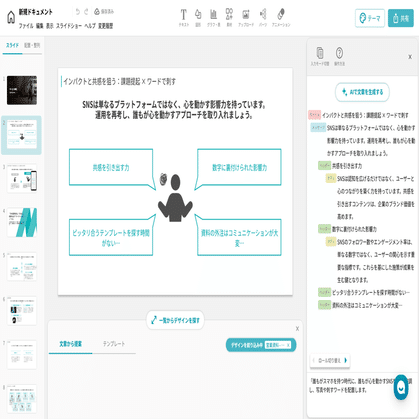Select the 共感を引き出す力 speech bubble on slide
This screenshot has height=419, width=419.
111,167
